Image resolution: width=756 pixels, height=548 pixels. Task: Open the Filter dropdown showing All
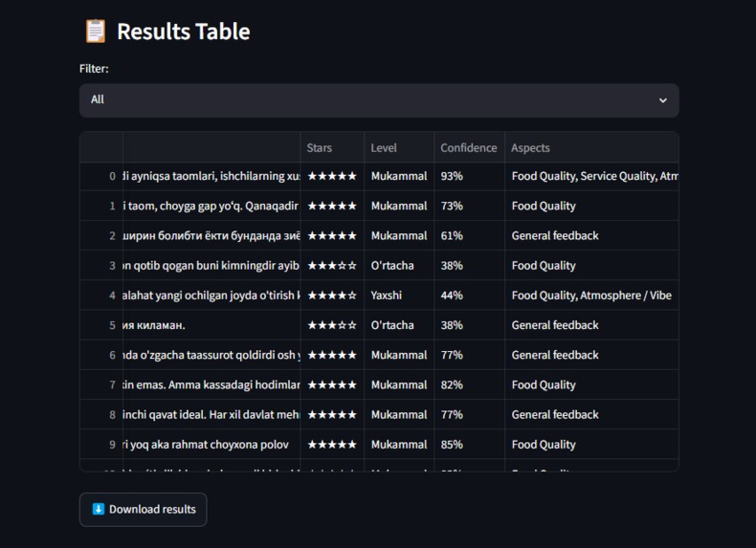(x=379, y=100)
